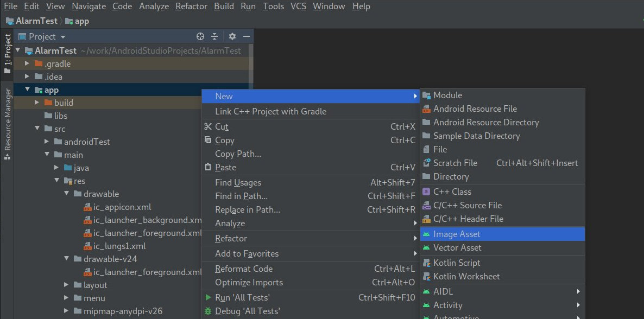This screenshot has height=319, width=644.
Task: Collapse the drawable-v24 folder
Action: [67, 259]
